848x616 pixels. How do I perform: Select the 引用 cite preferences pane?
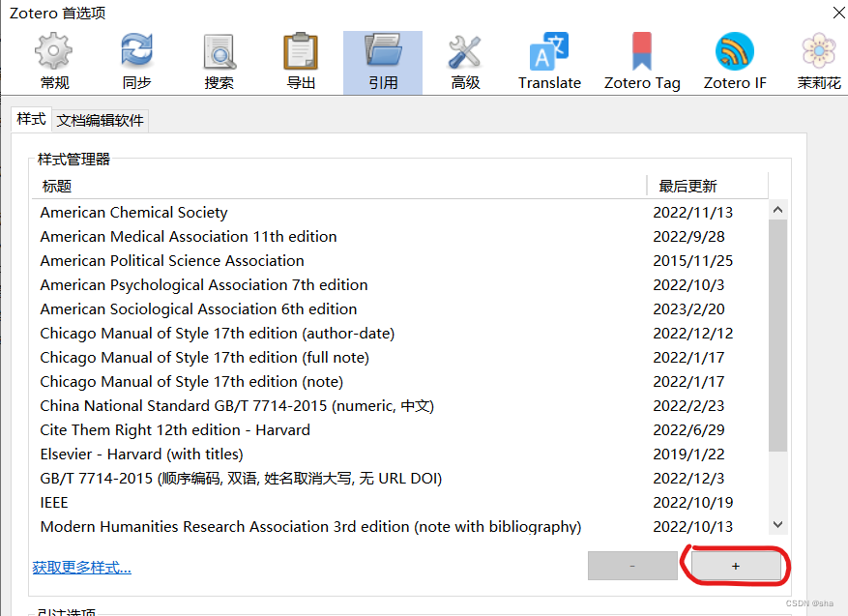coord(383,62)
